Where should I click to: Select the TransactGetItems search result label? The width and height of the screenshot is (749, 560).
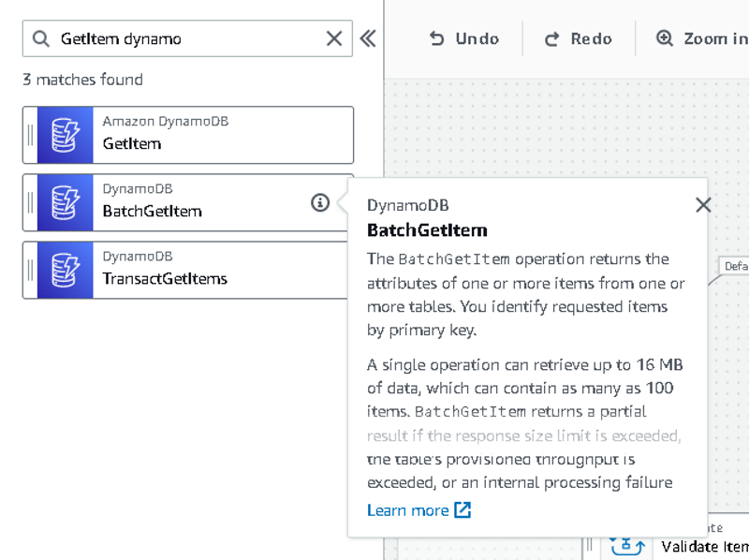click(x=165, y=279)
